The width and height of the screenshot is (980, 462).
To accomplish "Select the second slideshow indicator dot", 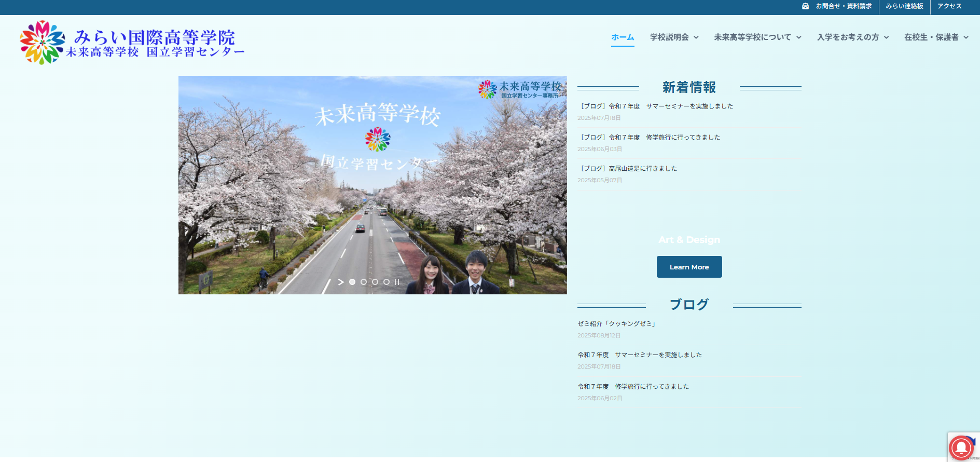I will (364, 282).
